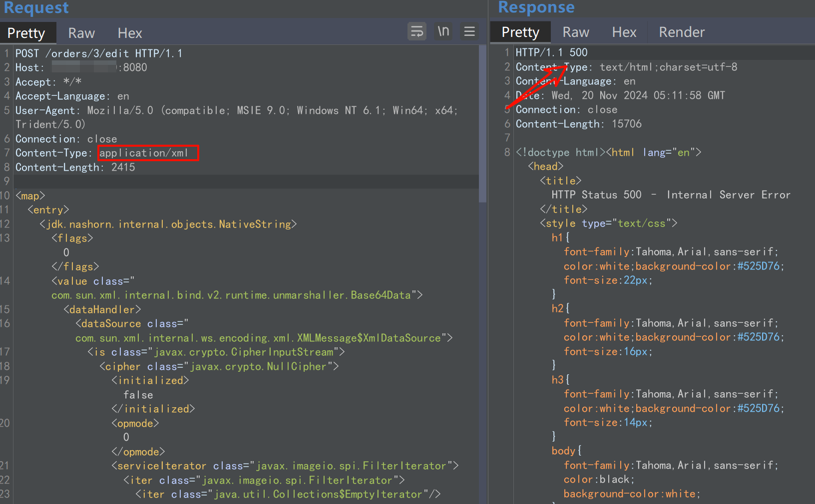Switch Request view to Hex tab
815x504 pixels.
click(x=130, y=33)
